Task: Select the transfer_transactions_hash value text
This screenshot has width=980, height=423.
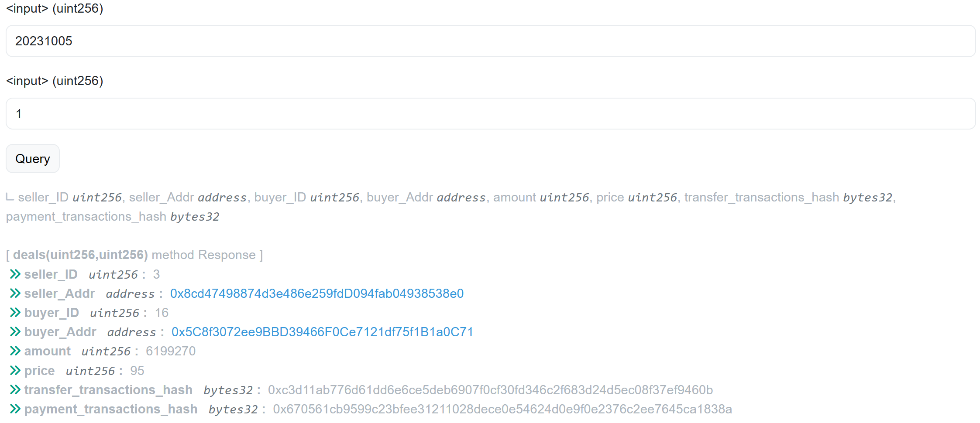Action: [x=490, y=390]
